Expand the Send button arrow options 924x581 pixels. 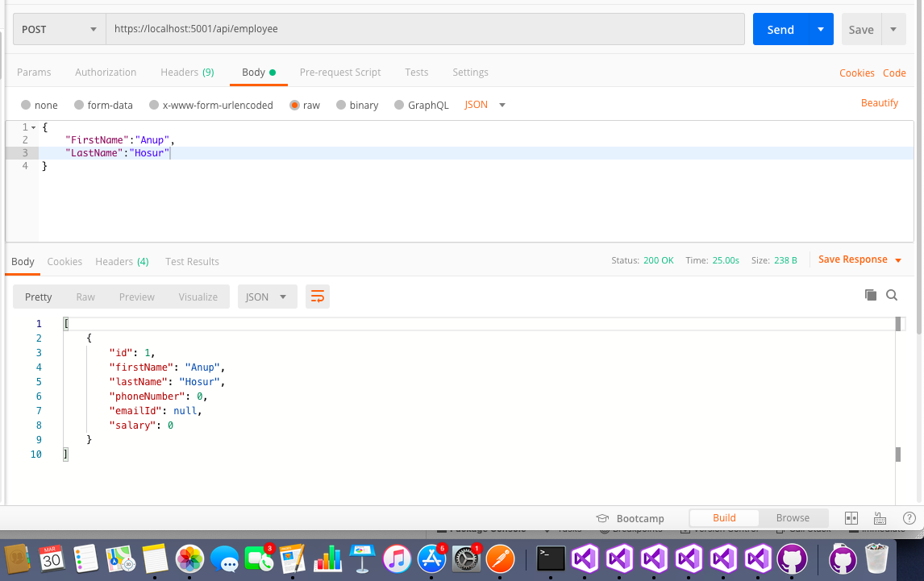pos(821,29)
